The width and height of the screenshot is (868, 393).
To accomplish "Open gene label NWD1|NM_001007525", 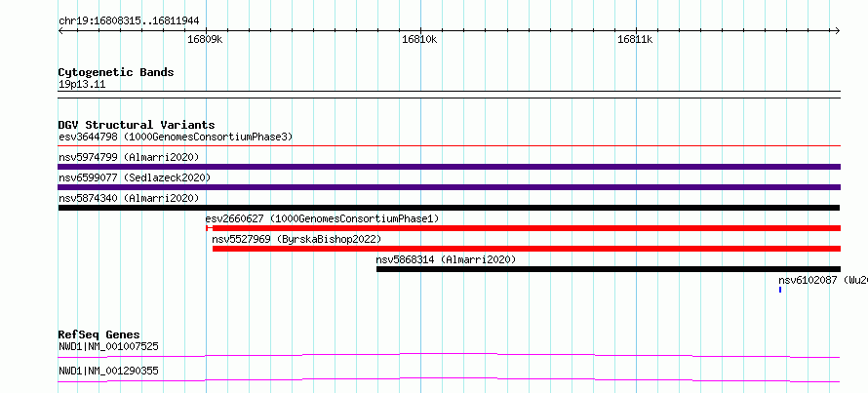I will (x=108, y=346).
